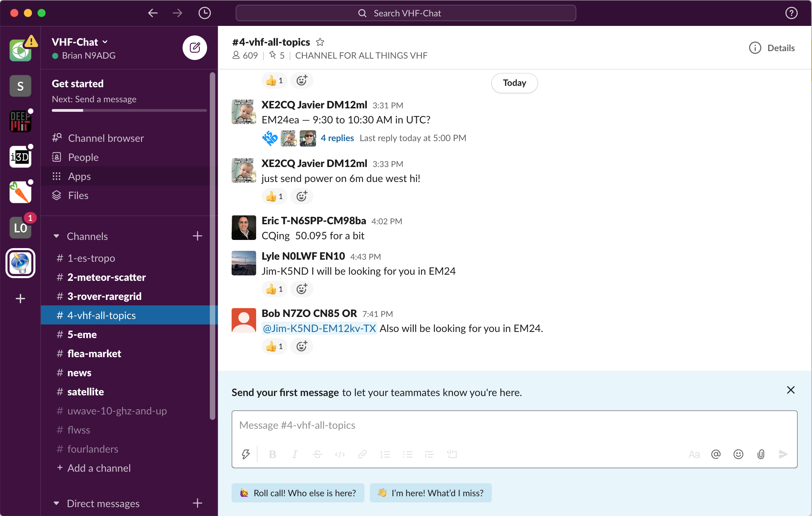
Task: Click the Message #4-vhf-all-topics input field
Action: click(514, 425)
